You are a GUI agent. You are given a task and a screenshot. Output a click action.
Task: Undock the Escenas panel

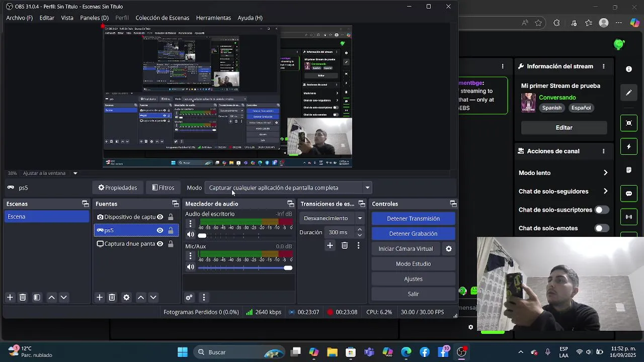[x=85, y=204]
